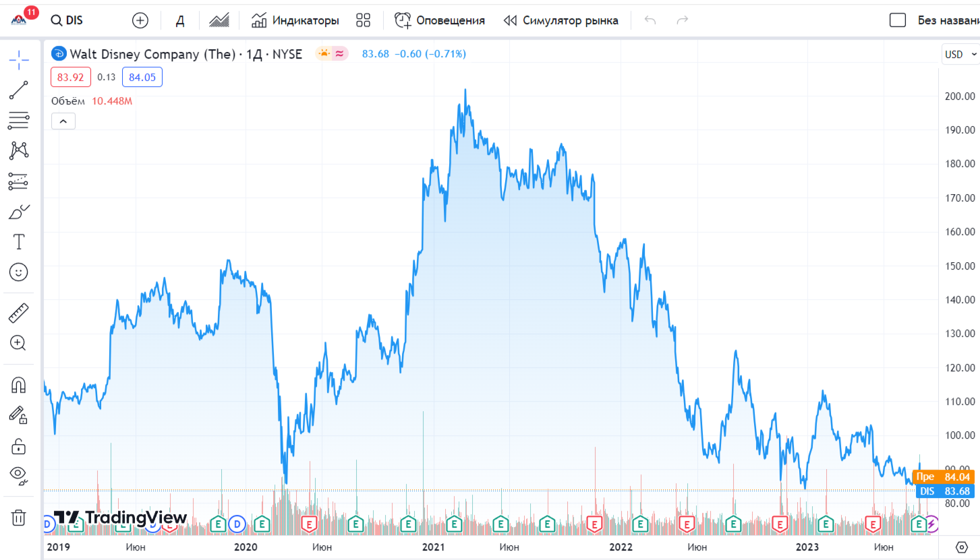The image size is (980, 560).
Task: Open the chart type selector
Action: click(x=219, y=20)
